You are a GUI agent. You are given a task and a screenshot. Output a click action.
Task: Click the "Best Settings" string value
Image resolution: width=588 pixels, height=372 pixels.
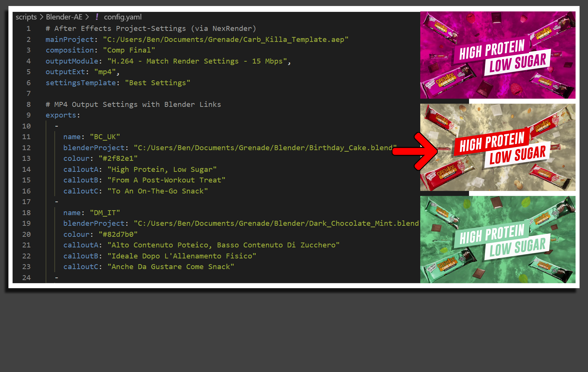157,83
